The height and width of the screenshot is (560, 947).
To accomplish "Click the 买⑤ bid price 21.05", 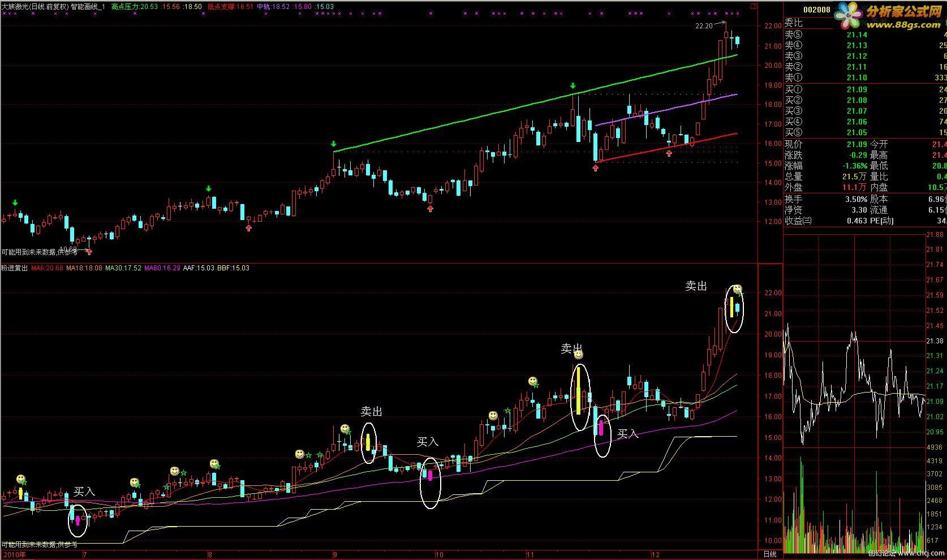I will [x=856, y=132].
